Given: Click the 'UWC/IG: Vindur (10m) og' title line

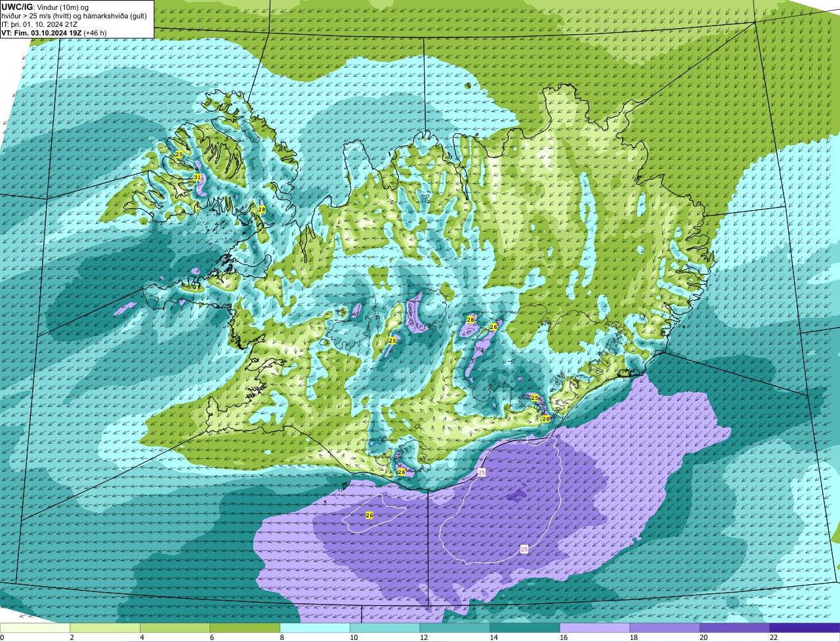Looking at the screenshot, I should 45,7.
